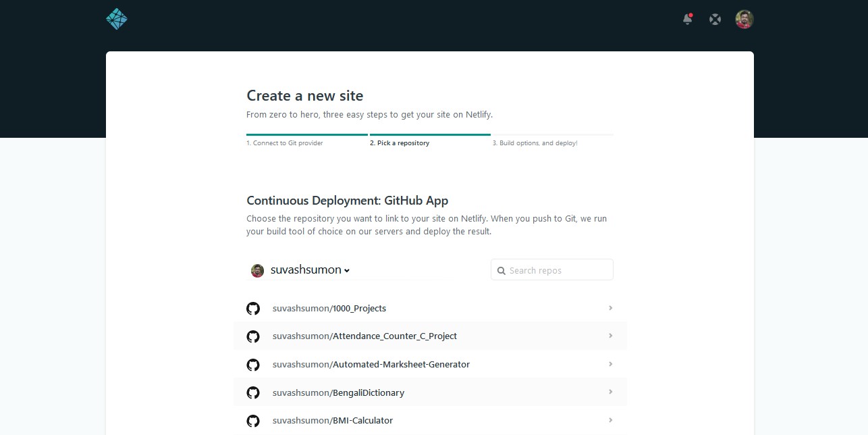Click GitHub icon beside 1000_Projects
This screenshot has width=868, height=435.
pyautogui.click(x=253, y=309)
